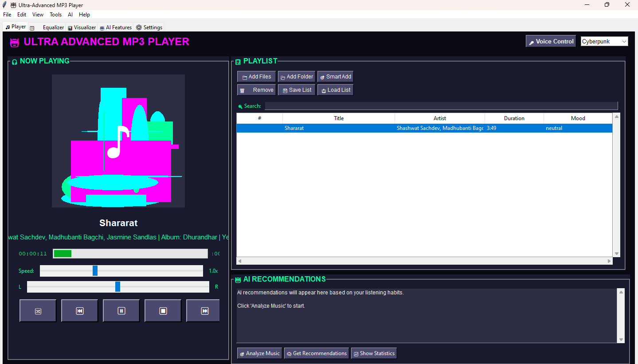Click the L/R balance slider handle
The width and height of the screenshot is (638, 364).
[117, 287]
